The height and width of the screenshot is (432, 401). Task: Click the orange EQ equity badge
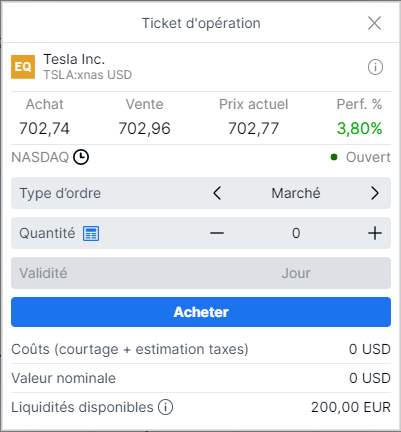(x=23, y=67)
